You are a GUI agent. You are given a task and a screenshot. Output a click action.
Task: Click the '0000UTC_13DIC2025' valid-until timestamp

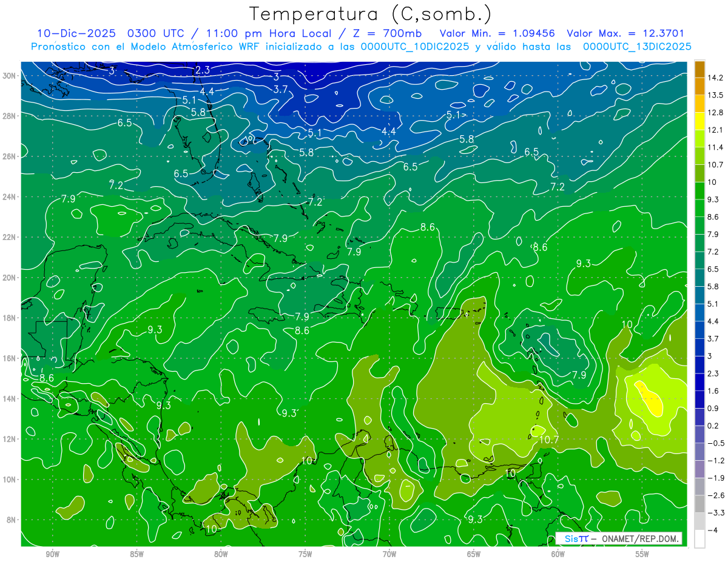(637, 46)
